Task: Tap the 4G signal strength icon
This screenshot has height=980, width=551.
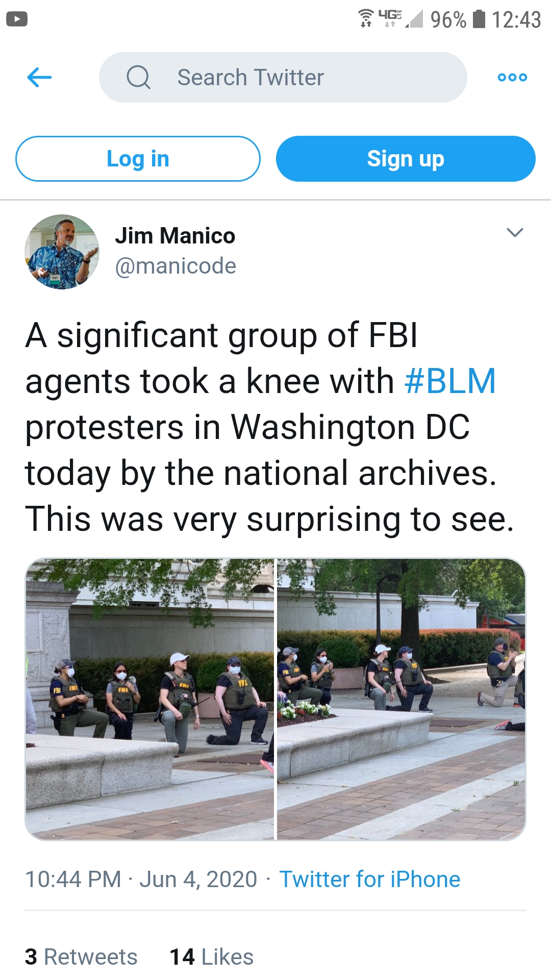Action: click(402, 18)
